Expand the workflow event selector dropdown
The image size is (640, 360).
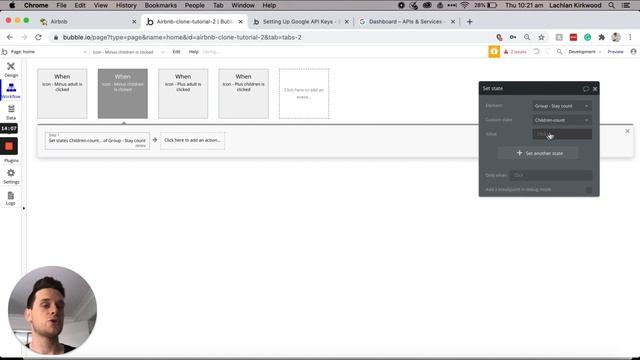click(x=128, y=52)
